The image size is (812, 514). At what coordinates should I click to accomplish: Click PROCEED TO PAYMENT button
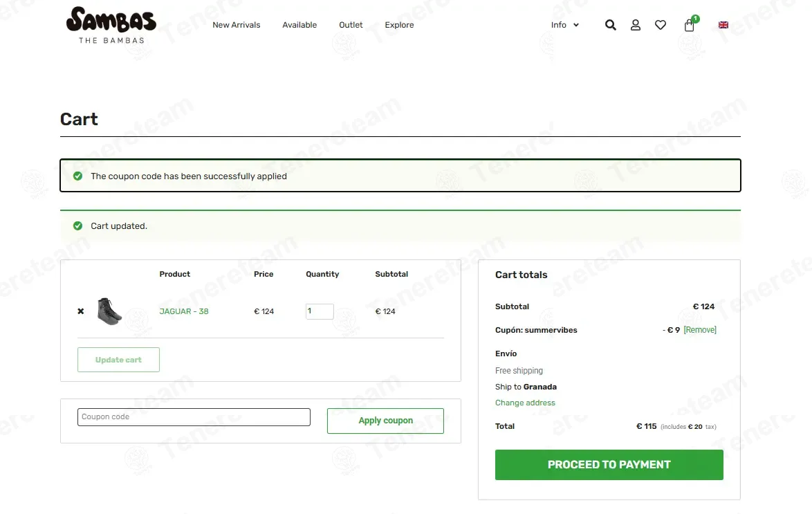[x=609, y=465]
